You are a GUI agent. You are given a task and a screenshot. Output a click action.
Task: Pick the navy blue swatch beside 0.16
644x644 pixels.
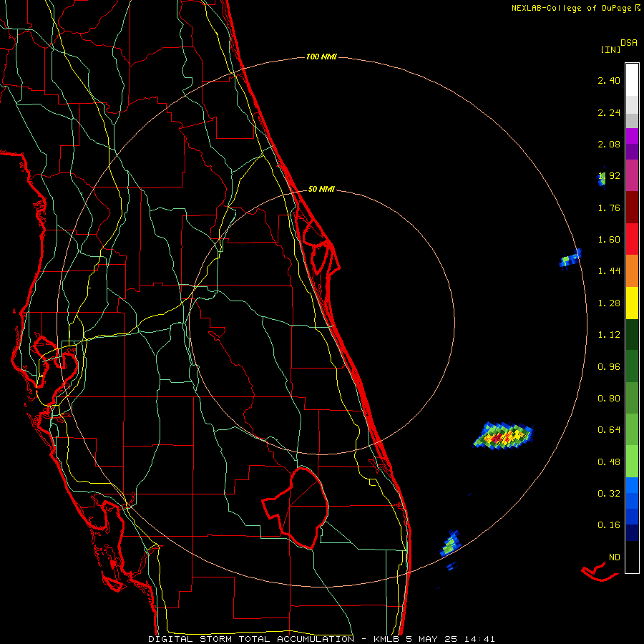632,532
